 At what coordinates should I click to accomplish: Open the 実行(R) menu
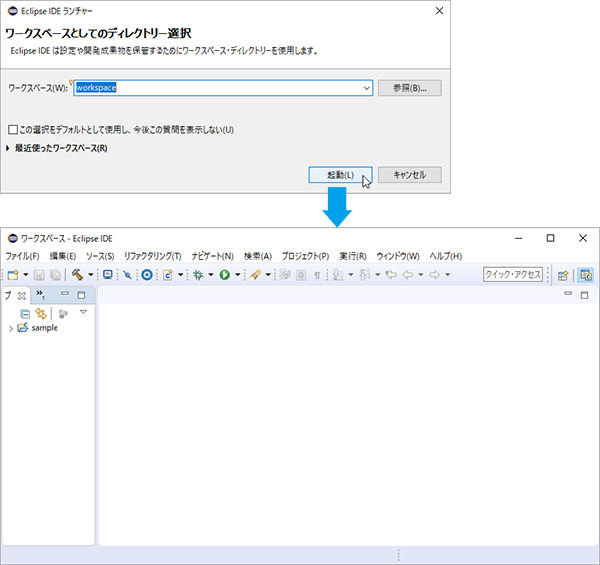click(353, 256)
